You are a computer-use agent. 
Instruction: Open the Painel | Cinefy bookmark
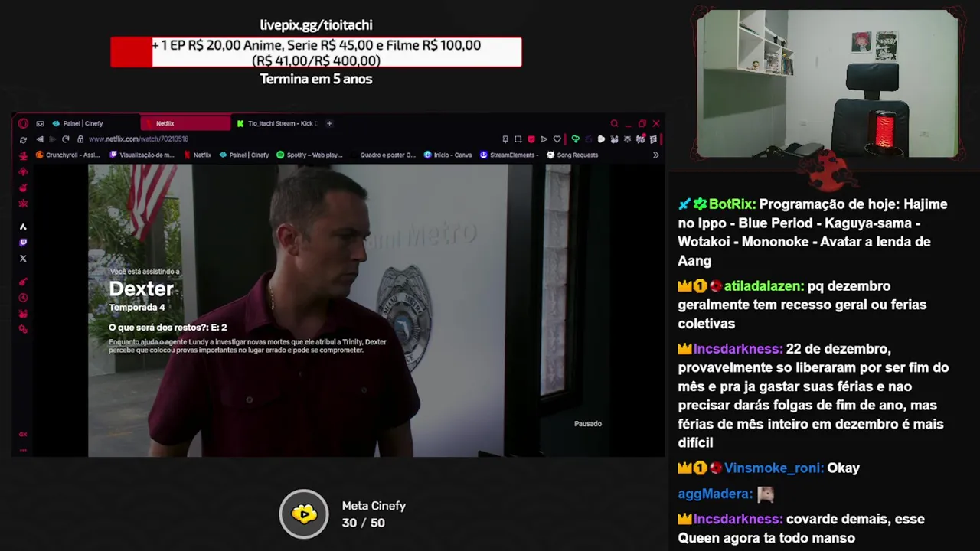click(244, 155)
